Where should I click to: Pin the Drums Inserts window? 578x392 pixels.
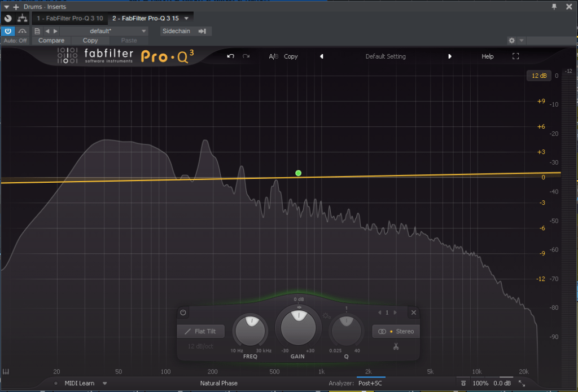click(554, 6)
